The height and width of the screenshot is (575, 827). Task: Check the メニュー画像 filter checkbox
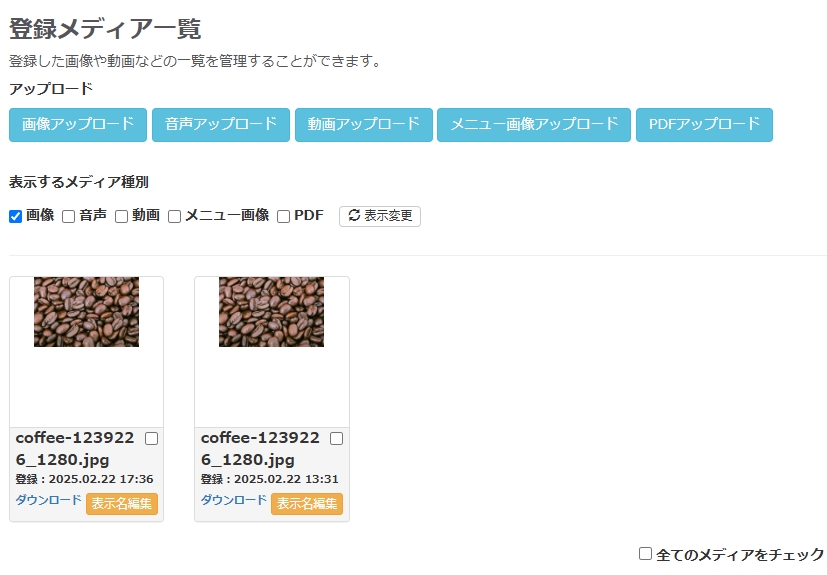click(175, 216)
